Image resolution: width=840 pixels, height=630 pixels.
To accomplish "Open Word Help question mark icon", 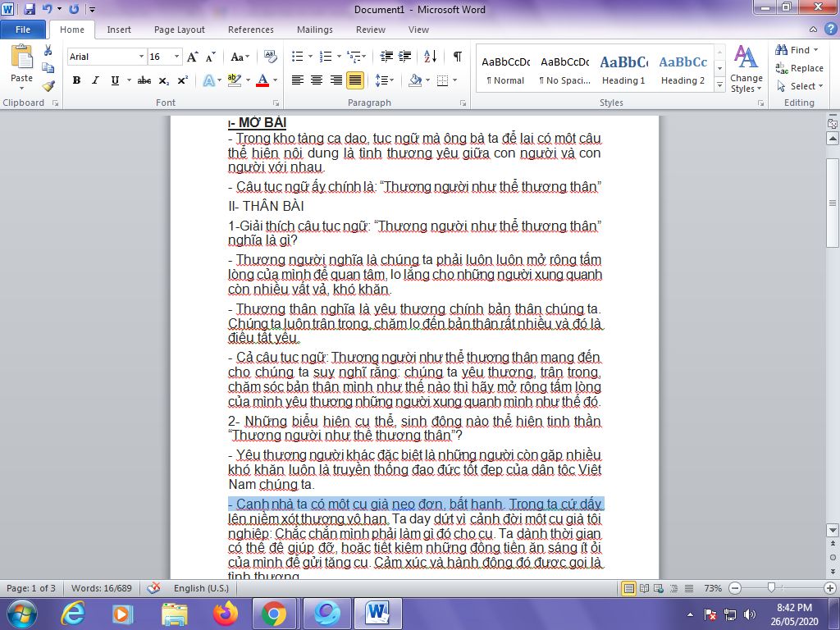I will (830, 29).
